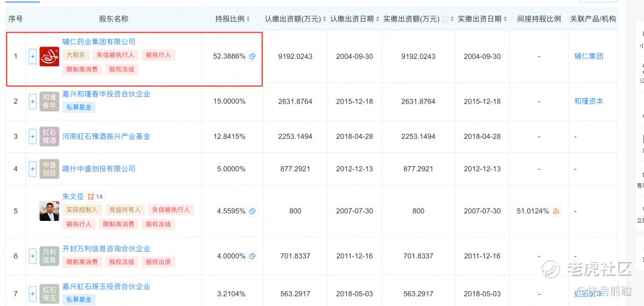Open 开封万利信息咨询合伙企业 link
The width and height of the screenshot is (644, 306).
coord(106,249)
